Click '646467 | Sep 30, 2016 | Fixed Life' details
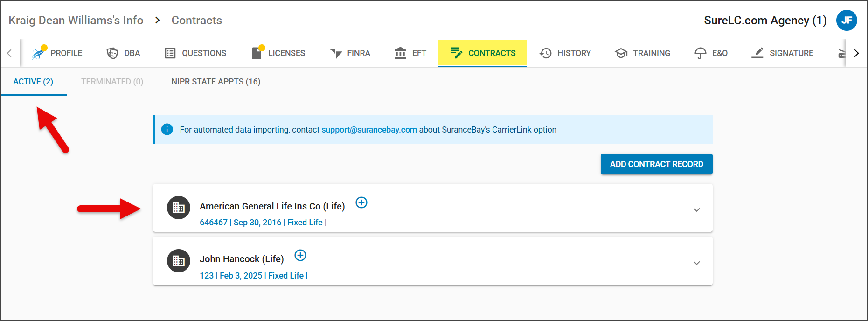The image size is (868, 321). pyautogui.click(x=263, y=223)
